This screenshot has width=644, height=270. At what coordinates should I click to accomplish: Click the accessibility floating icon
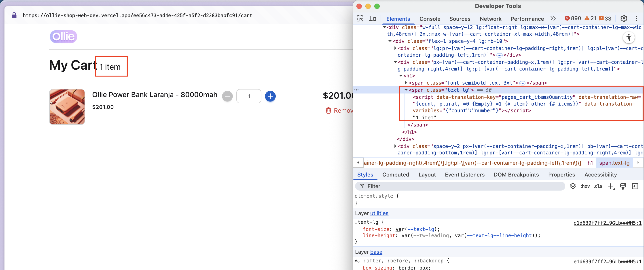[629, 38]
